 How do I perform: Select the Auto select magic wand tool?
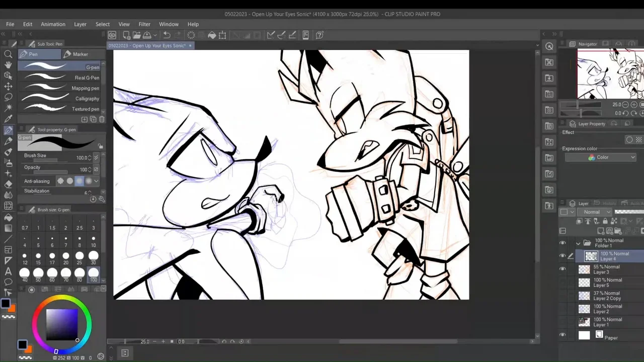(x=8, y=108)
